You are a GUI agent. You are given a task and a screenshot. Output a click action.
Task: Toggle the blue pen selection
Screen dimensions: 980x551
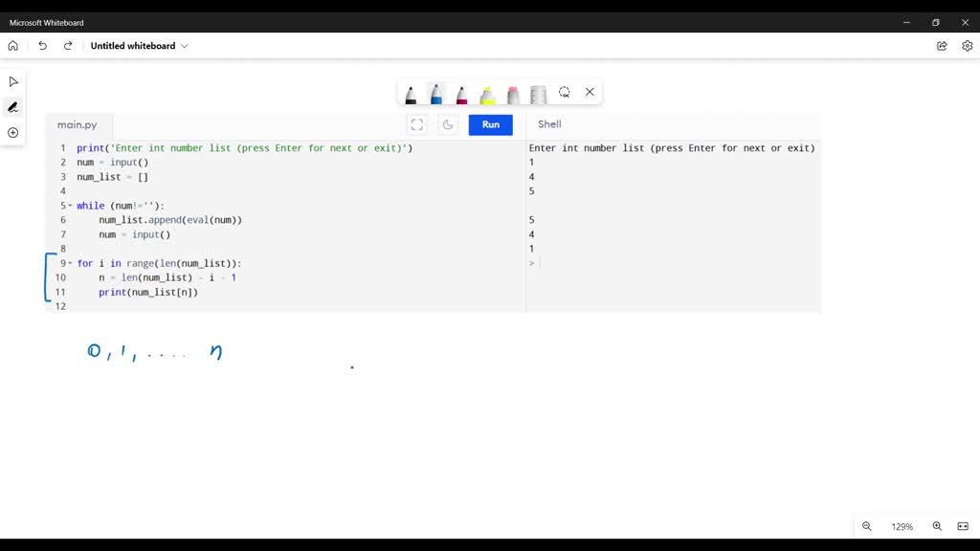[x=435, y=93]
